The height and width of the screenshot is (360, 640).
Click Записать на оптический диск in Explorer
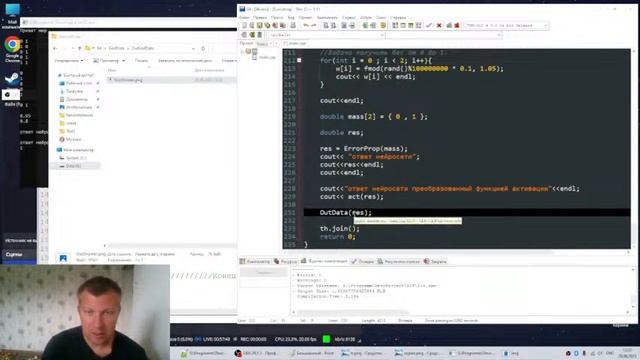185,60
